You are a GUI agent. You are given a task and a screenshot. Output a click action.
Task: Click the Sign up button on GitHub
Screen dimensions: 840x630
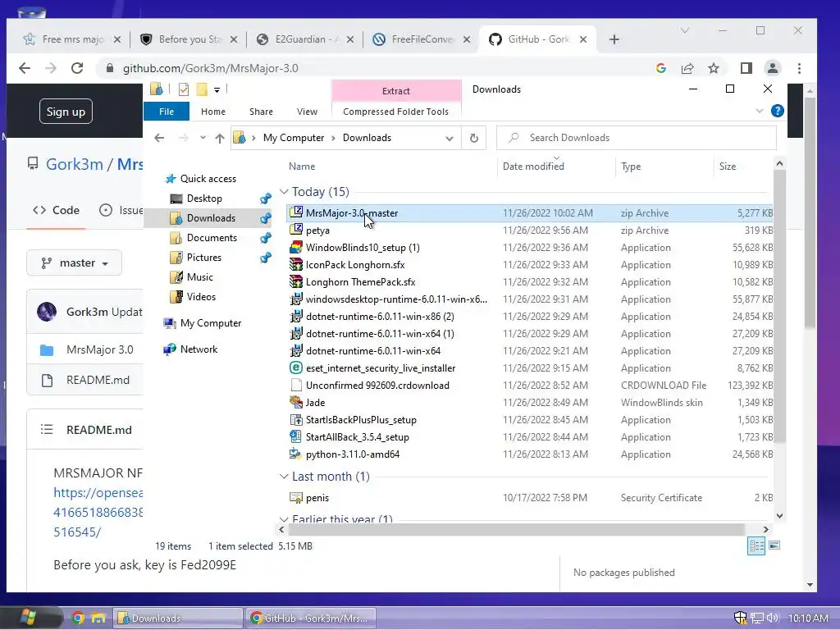[x=66, y=112]
